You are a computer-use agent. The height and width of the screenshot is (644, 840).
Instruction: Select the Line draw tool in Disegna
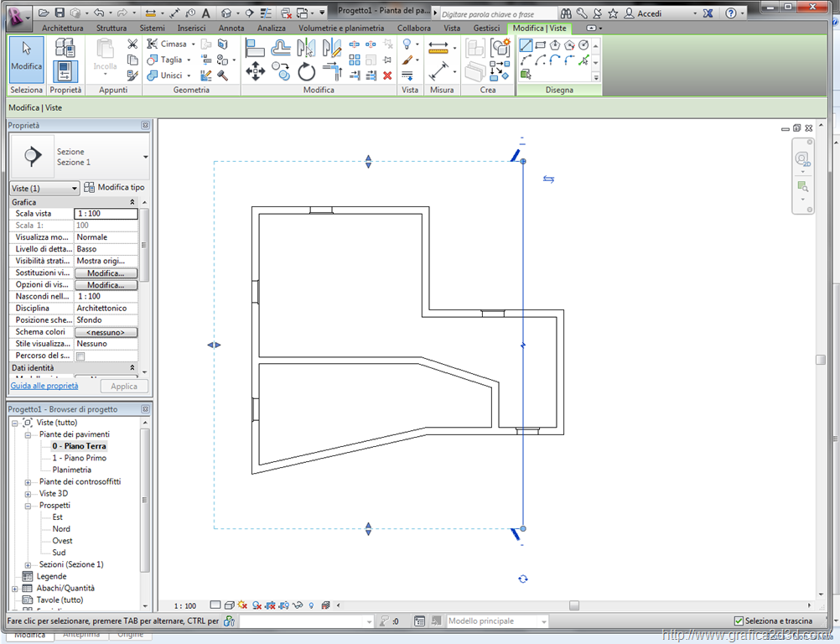point(526,45)
